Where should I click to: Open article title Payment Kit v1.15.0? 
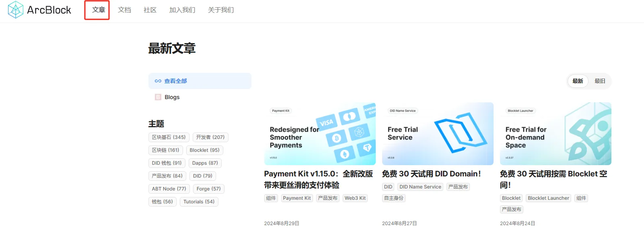coord(319,180)
